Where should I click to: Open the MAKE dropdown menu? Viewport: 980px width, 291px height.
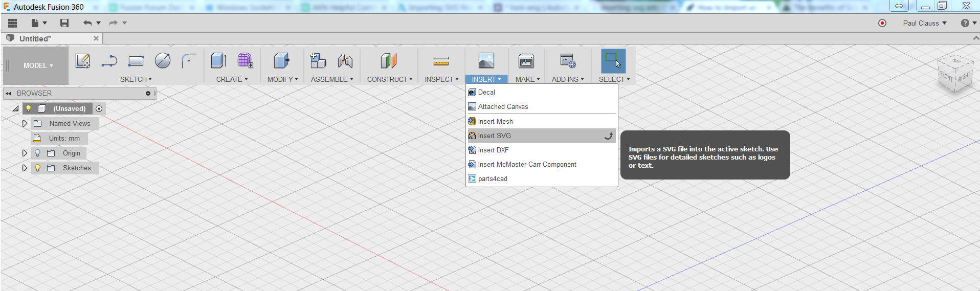point(527,79)
